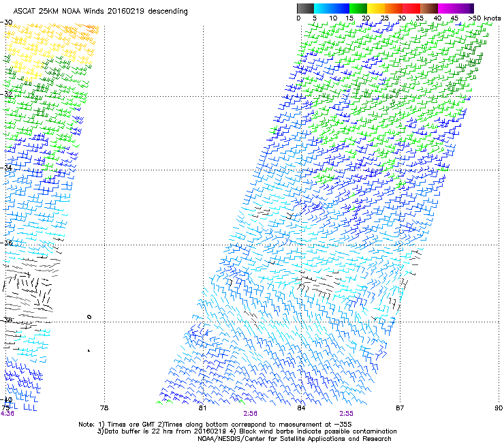Click the '-38' latitude axis label
504x443 pixels.
click(6, 320)
